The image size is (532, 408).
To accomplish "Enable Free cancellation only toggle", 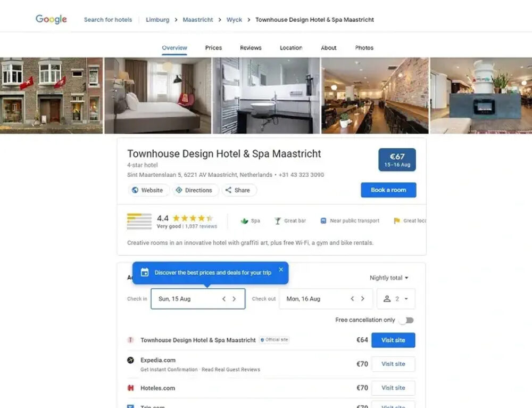I will (406, 320).
